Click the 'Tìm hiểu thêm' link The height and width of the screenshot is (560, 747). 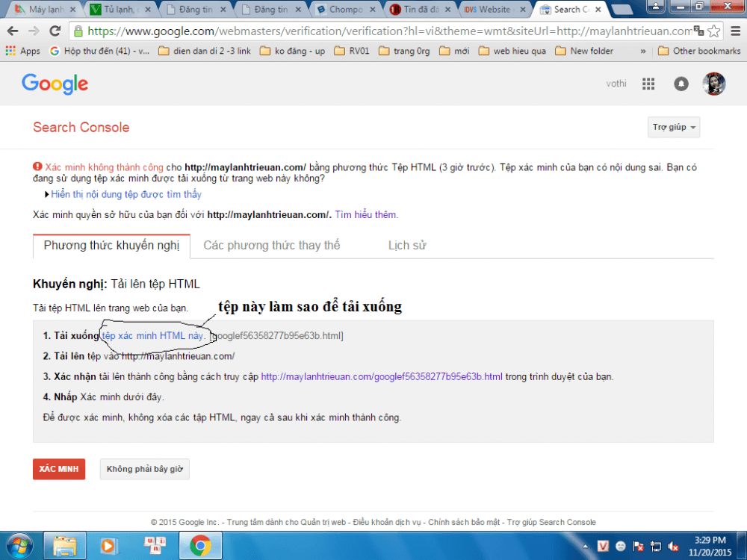coord(366,215)
